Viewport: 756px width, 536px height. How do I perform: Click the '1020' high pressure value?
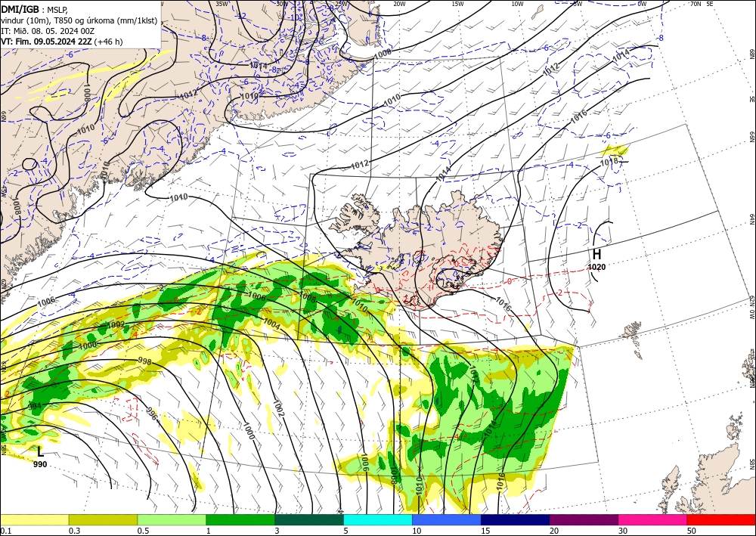596,267
